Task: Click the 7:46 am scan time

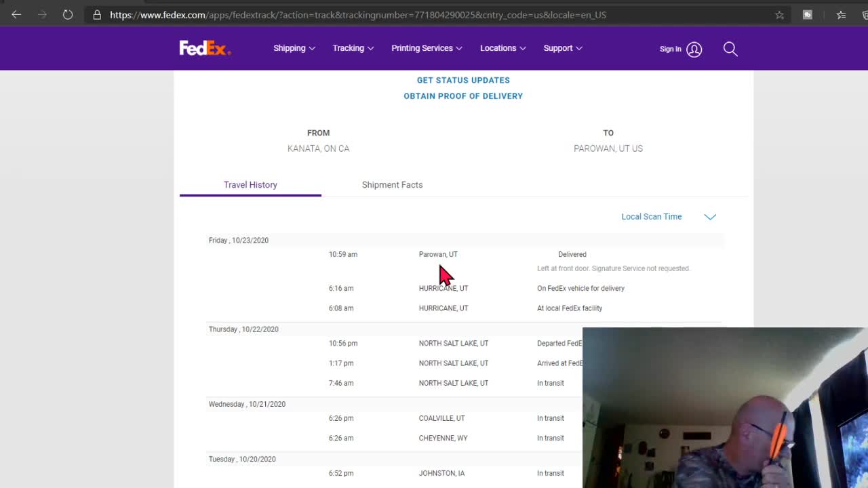Action: [x=341, y=383]
